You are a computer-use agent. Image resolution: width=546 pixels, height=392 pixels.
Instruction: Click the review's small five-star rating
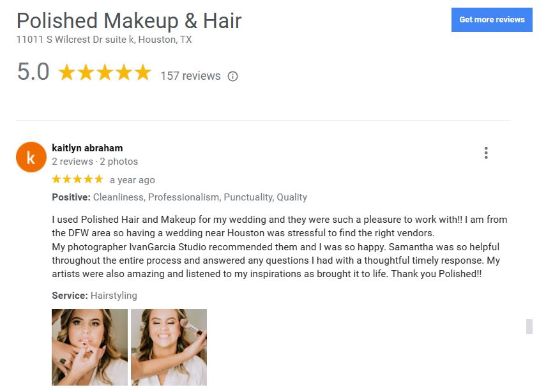[77, 179]
